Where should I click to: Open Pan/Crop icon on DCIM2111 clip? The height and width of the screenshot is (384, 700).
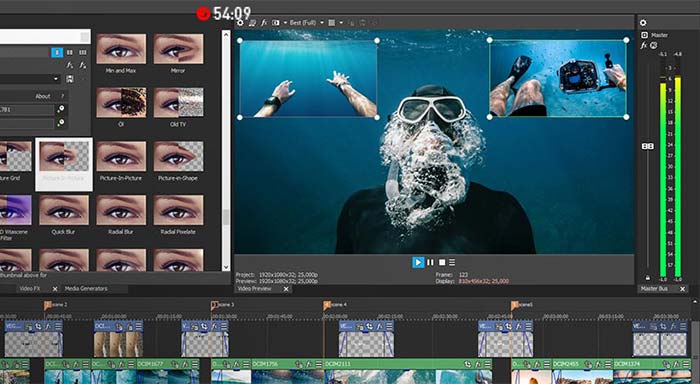click(x=468, y=364)
